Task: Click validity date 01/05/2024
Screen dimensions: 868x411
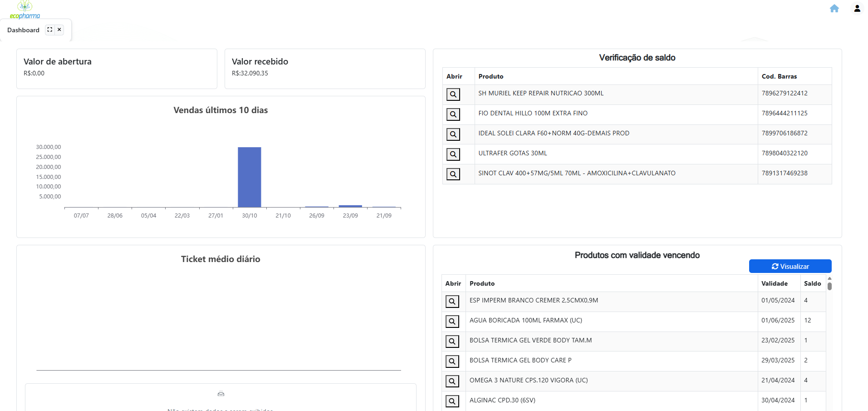Action: click(778, 300)
